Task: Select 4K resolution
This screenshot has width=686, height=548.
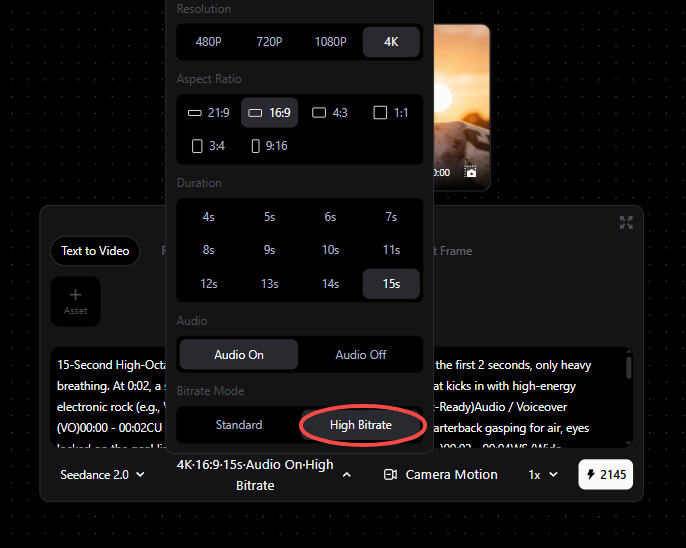Action: pyautogui.click(x=391, y=42)
